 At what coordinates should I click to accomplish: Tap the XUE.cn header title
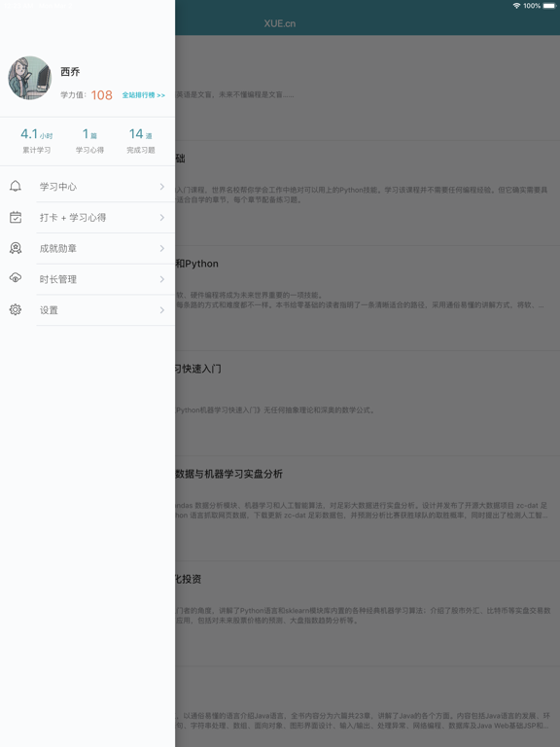280,23
